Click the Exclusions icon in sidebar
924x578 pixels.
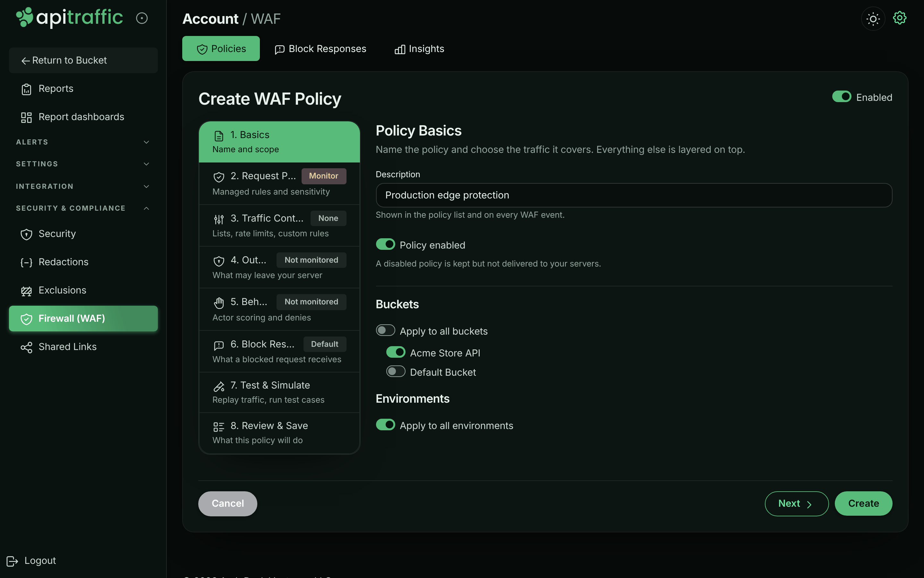coord(26,291)
